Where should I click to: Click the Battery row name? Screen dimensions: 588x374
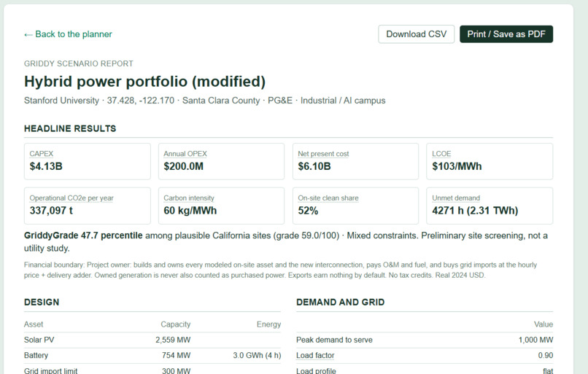pyautogui.click(x=36, y=355)
